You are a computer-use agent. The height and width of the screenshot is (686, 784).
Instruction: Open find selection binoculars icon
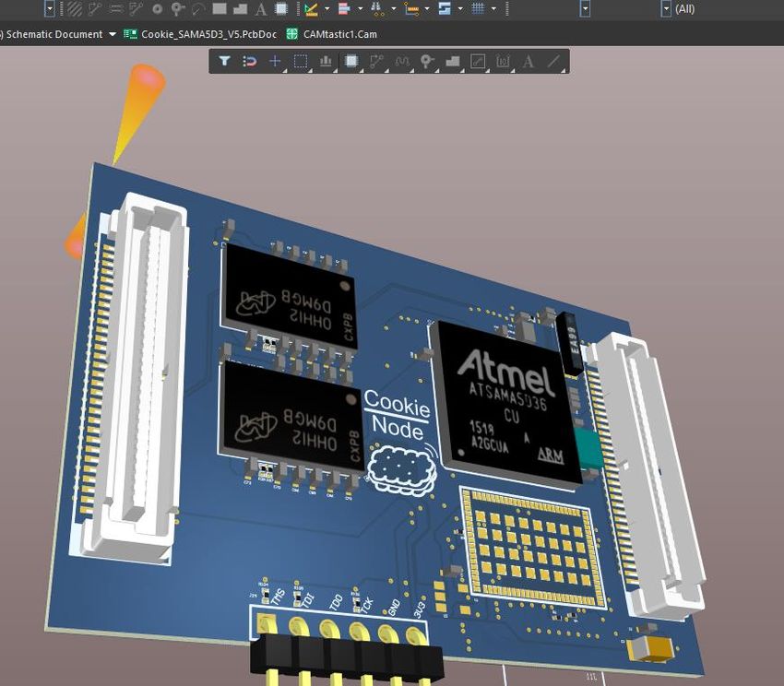[378, 8]
